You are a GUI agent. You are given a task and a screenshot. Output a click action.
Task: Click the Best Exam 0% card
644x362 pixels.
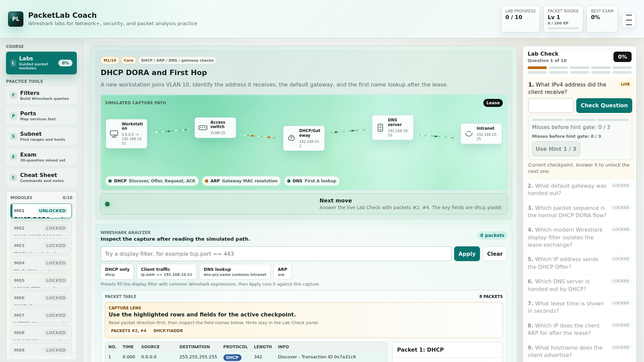(x=602, y=19)
